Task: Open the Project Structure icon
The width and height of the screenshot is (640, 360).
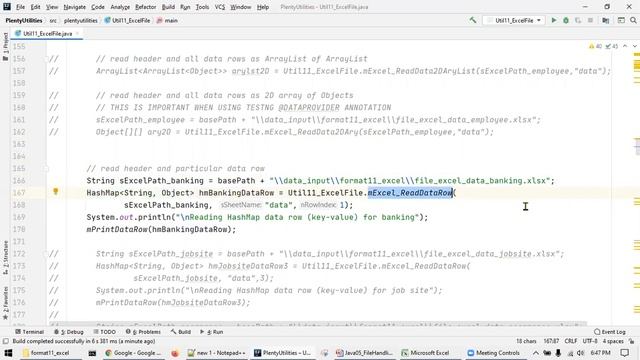Action: coord(606,20)
